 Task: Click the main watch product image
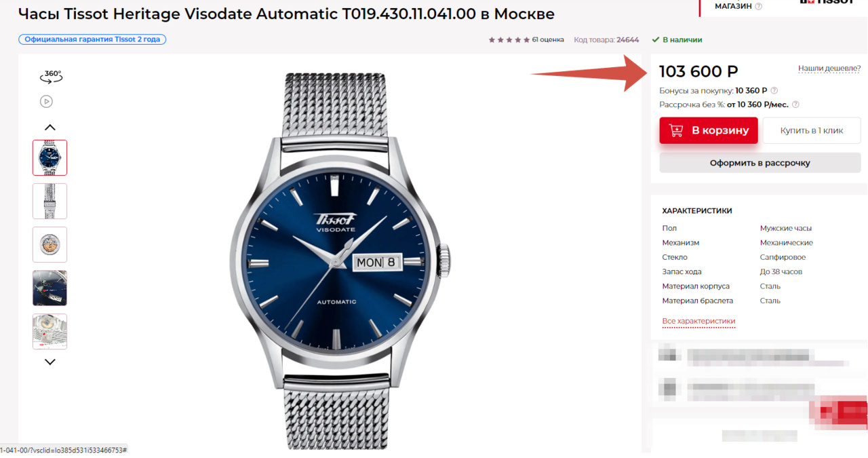click(x=340, y=261)
